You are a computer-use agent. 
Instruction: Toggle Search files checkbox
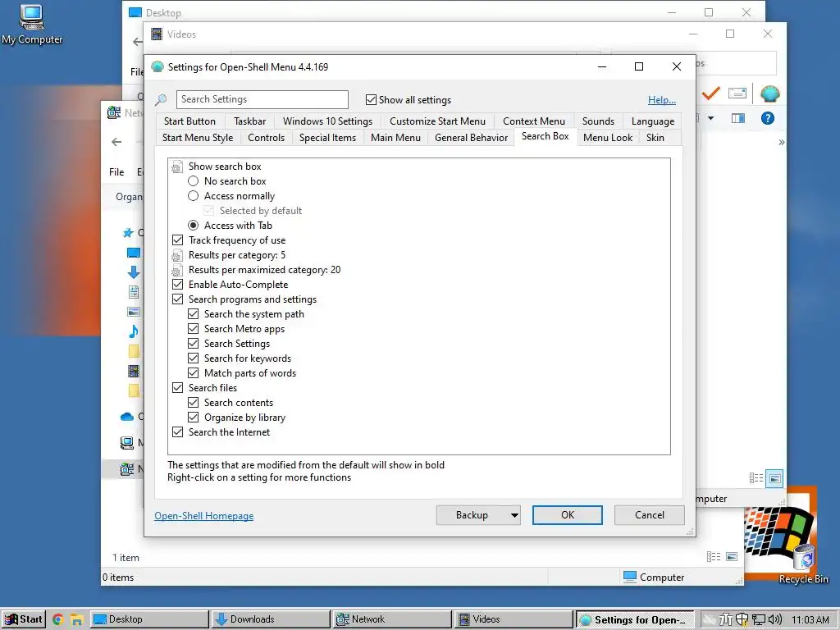[178, 387]
